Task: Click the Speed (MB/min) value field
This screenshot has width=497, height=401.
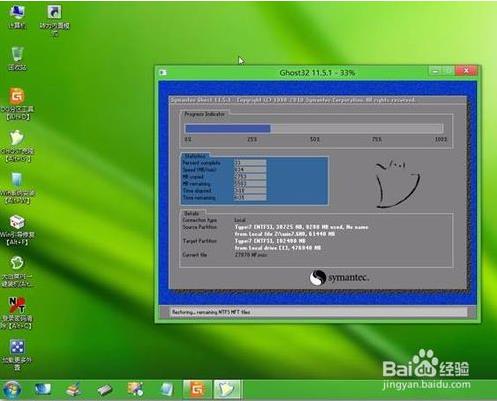Action: point(250,170)
